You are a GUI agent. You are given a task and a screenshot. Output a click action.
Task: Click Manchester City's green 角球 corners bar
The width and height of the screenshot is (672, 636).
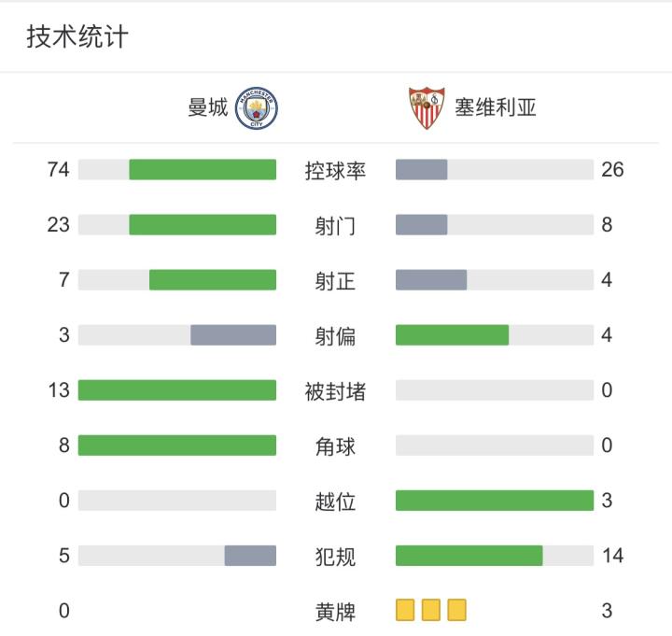tap(177, 445)
